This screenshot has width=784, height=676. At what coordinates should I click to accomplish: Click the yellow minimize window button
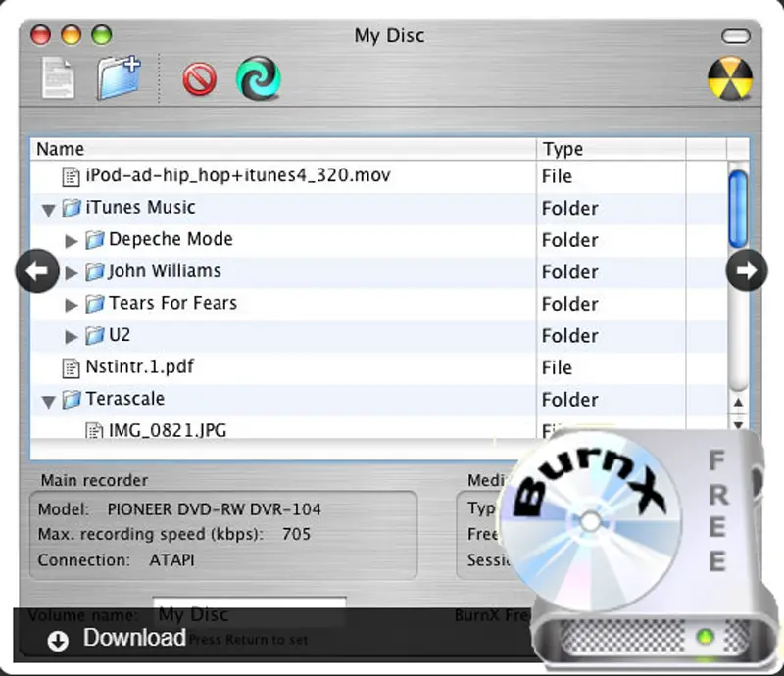pyautogui.click(x=71, y=35)
